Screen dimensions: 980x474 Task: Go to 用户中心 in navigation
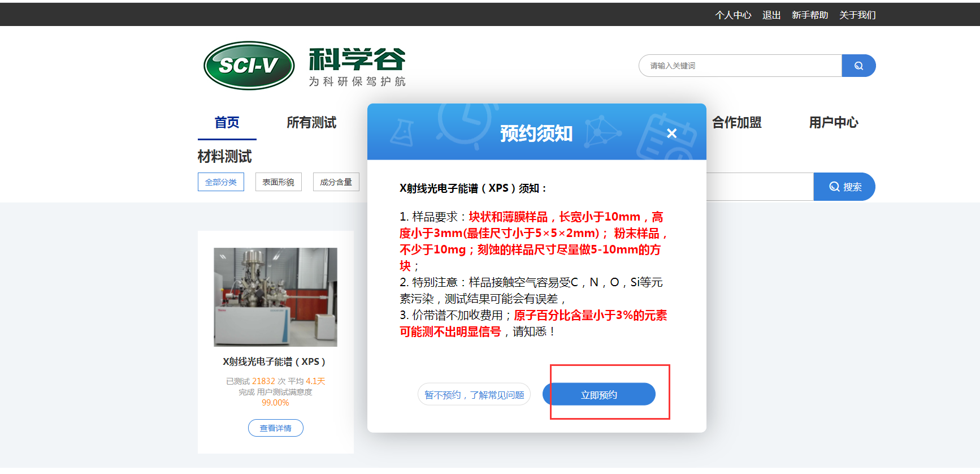point(833,123)
